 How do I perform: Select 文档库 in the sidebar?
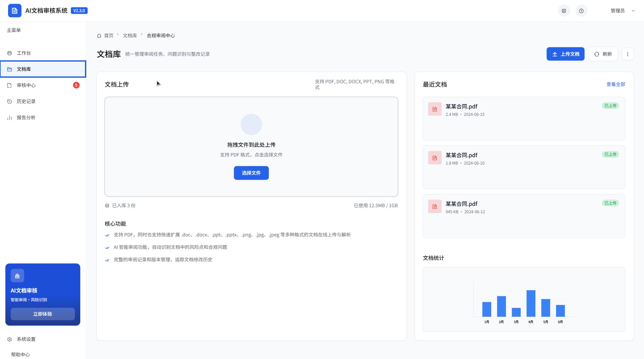(43, 69)
